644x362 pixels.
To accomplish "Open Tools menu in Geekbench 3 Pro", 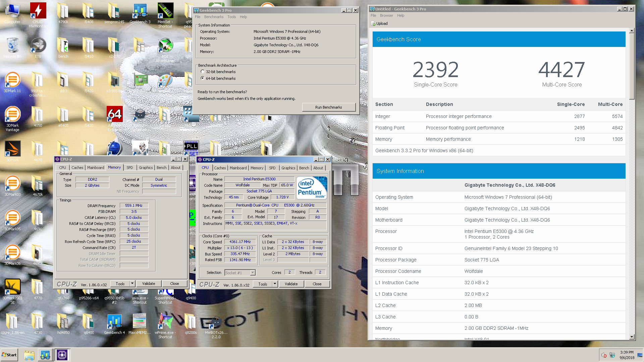I will 231,17.
